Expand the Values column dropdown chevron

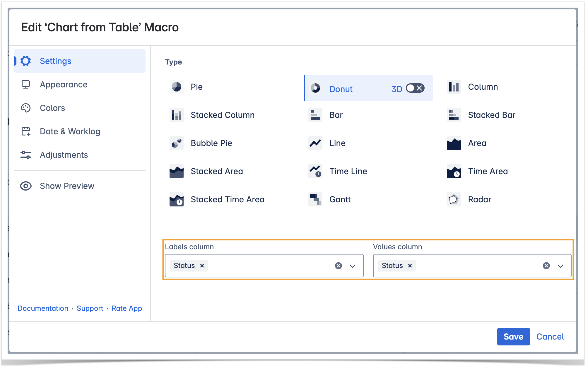tap(560, 266)
